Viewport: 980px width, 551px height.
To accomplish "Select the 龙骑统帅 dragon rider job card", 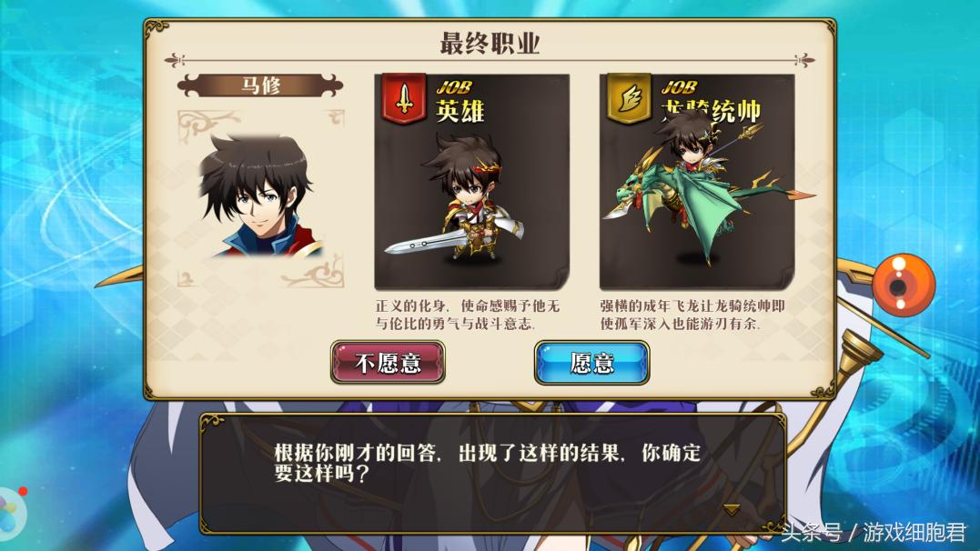I will (x=697, y=181).
